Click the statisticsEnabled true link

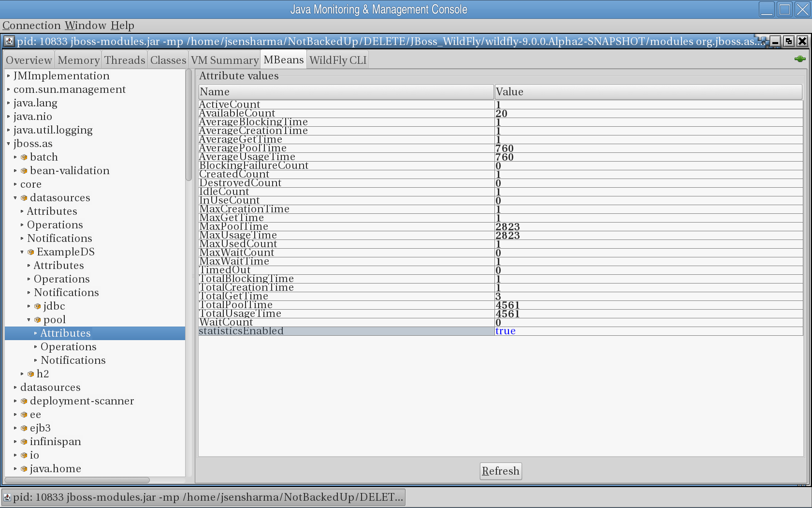click(x=506, y=331)
